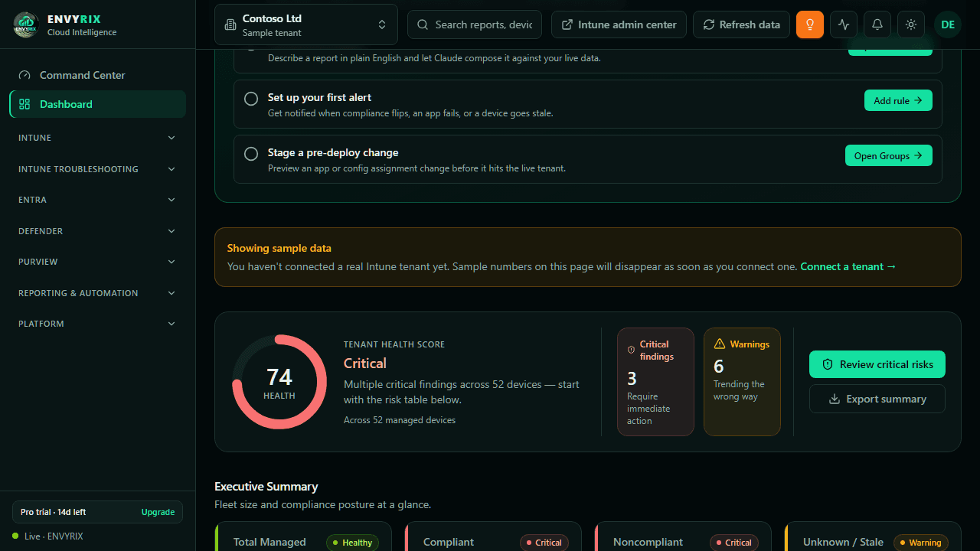The image size is (980, 551).
Task: Open the activity pulse icon
Action: coord(844,24)
